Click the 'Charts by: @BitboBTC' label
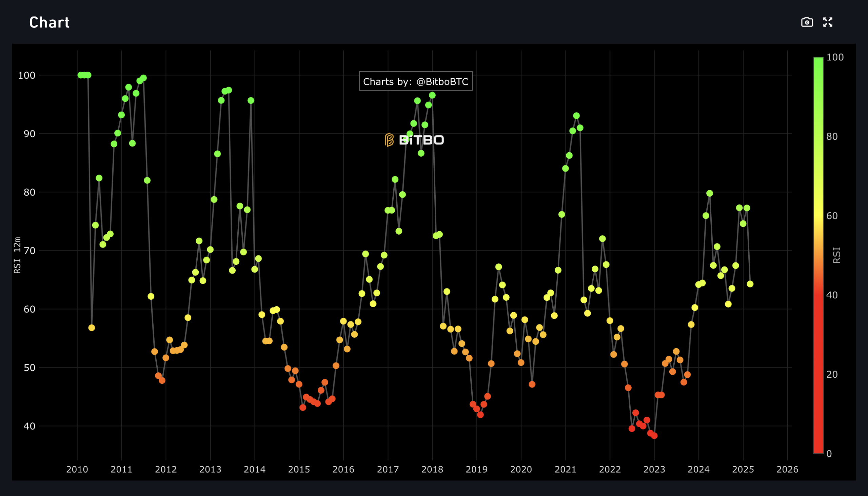Viewport: 868px width, 496px height. pos(416,81)
